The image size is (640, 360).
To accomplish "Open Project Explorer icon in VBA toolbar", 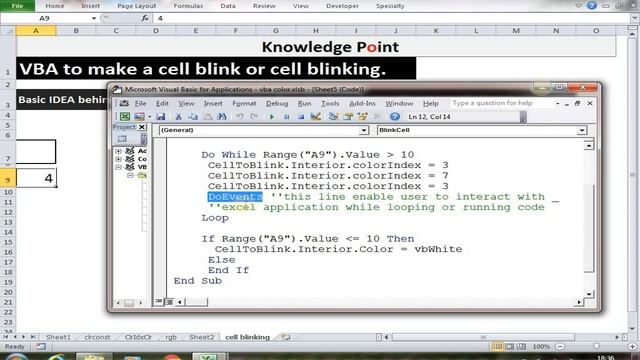I will (333, 117).
